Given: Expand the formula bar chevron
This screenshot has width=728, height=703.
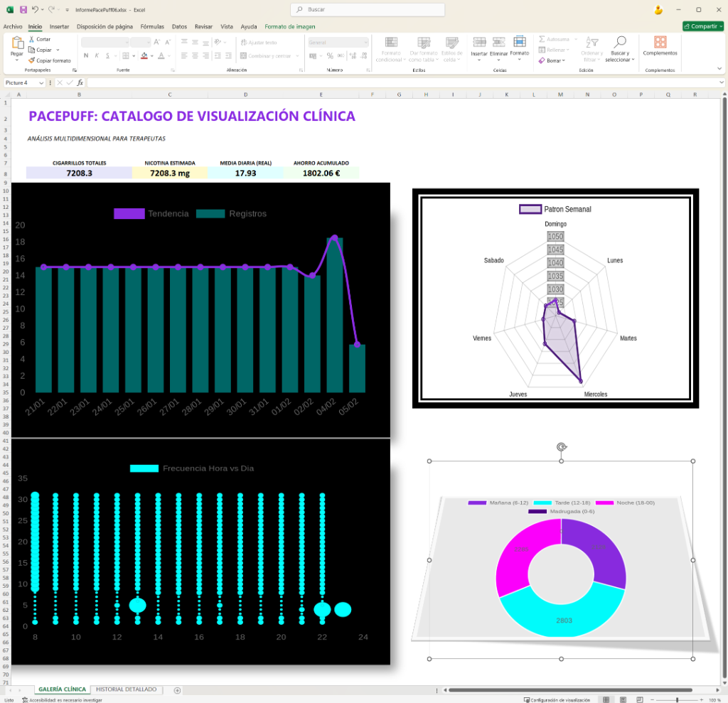Looking at the screenshot, I should 722,82.
